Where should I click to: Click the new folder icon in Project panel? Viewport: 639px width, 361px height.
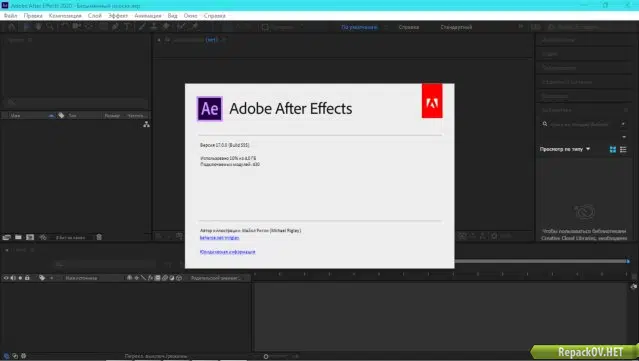18,237
